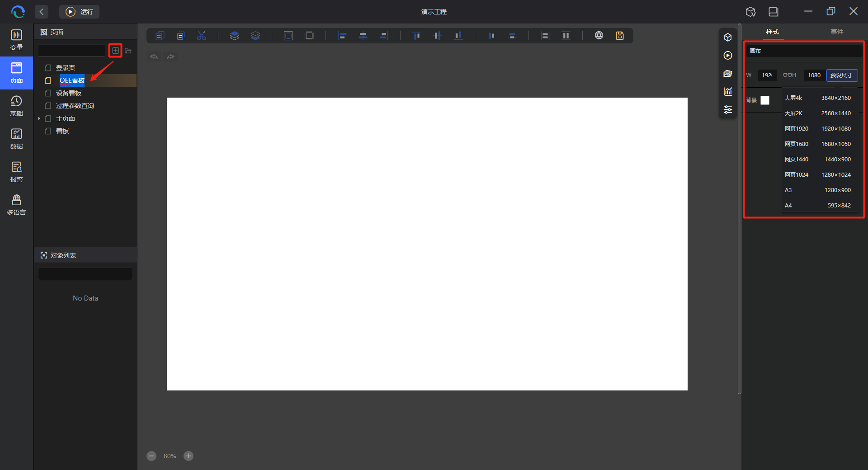The image size is (868, 470).
Task: Expand the 主页面 tree node
Action: click(x=39, y=118)
